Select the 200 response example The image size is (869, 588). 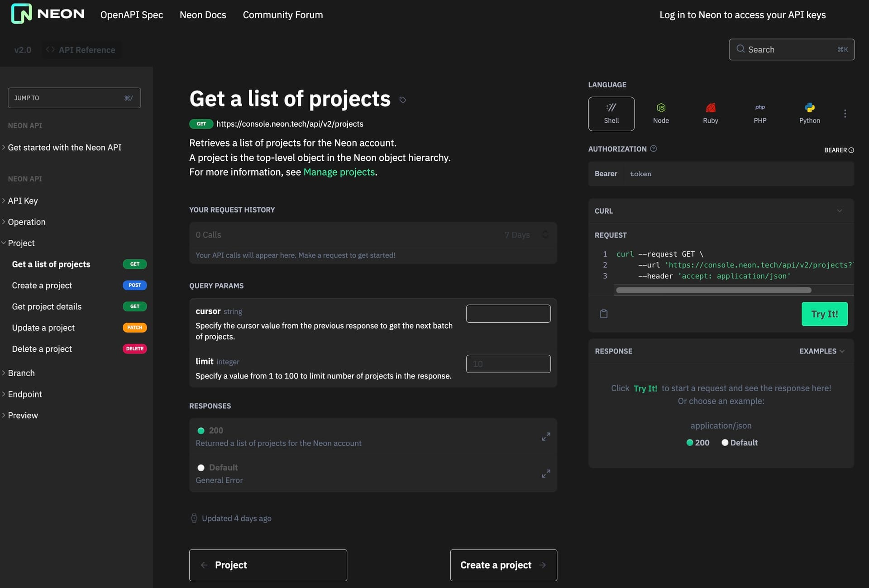[x=697, y=443]
